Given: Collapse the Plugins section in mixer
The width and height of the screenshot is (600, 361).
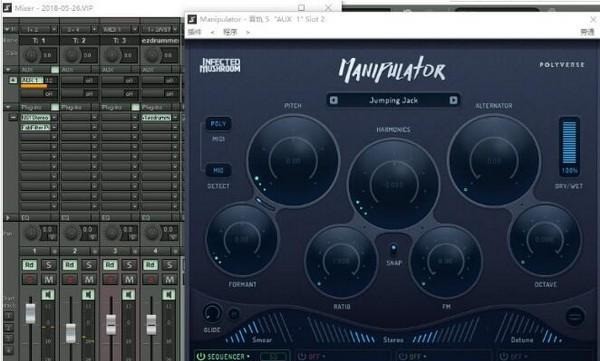Looking at the screenshot, I should (8, 107).
